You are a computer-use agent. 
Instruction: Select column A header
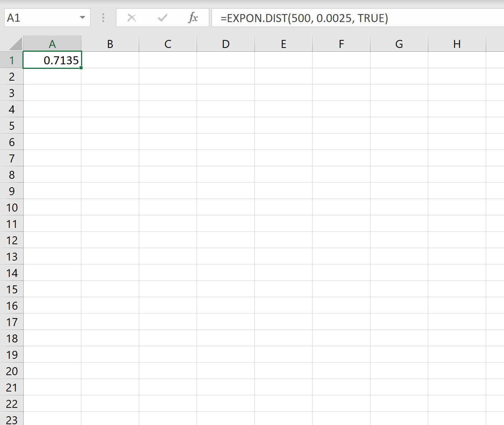coord(52,43)
